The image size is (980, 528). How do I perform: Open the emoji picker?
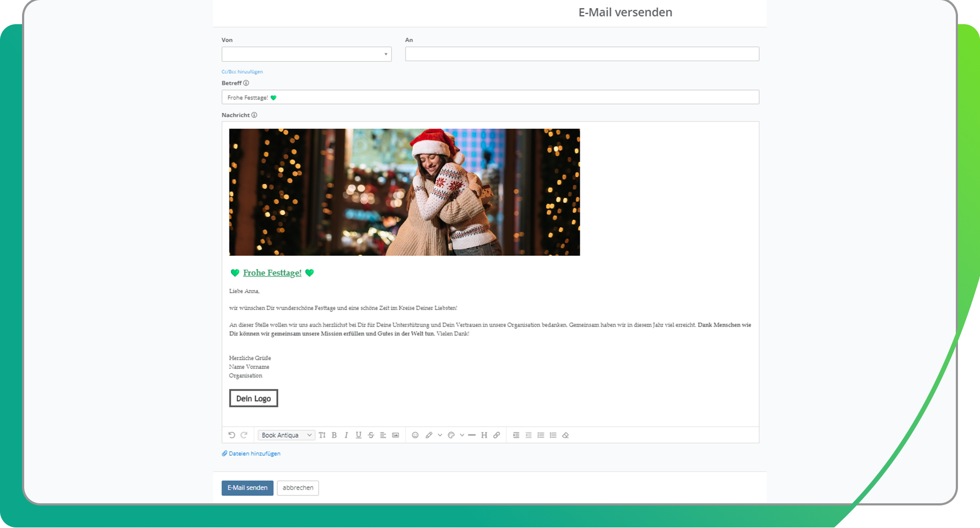(415, 435)
